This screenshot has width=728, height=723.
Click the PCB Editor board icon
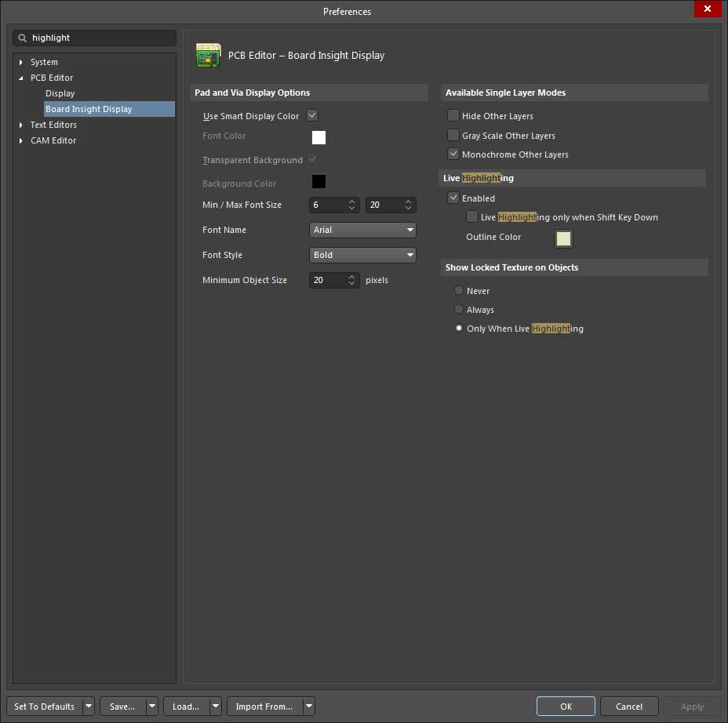coord(208,55)
